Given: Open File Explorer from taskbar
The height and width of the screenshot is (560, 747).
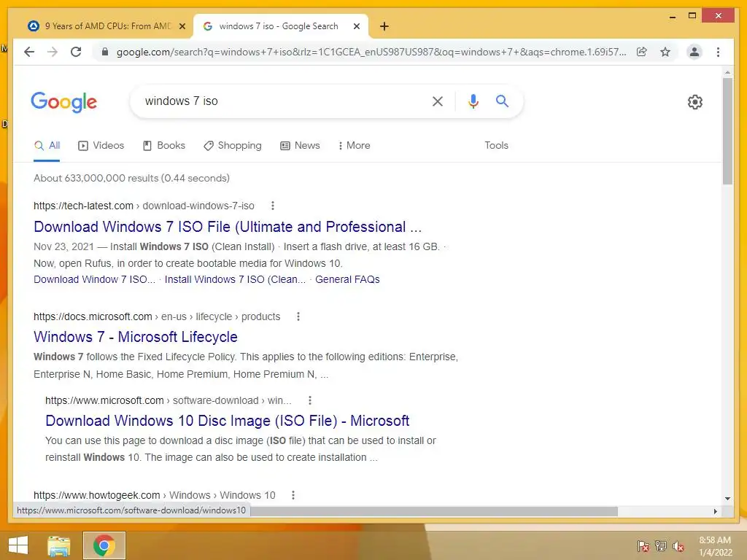Looking at the screenshot, I should (x=59, y=545).
